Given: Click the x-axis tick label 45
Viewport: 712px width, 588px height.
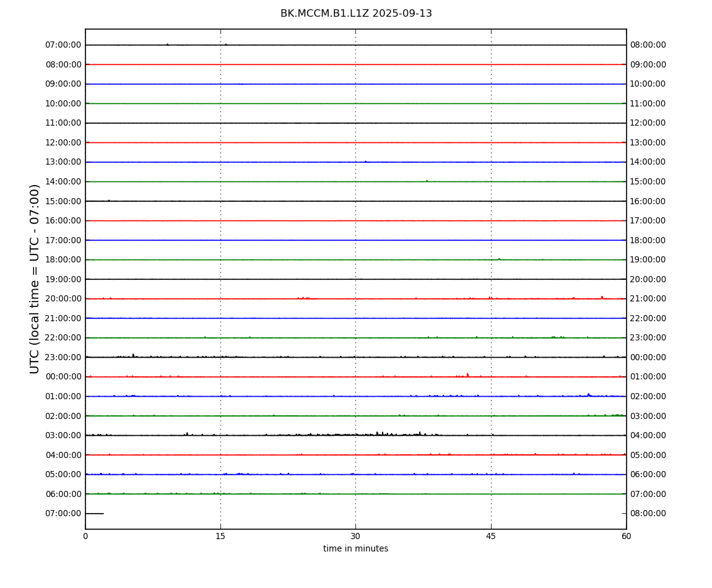Looking at the screenshot, I should pyautogui.click(x=491, y=536).
